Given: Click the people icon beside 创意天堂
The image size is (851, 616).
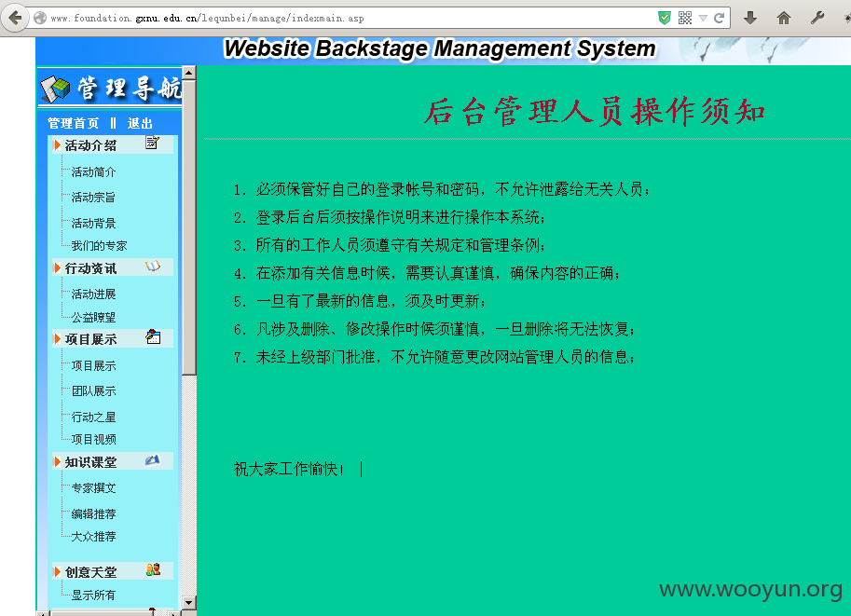Looking at the screenshot, I should click(153, 569).
